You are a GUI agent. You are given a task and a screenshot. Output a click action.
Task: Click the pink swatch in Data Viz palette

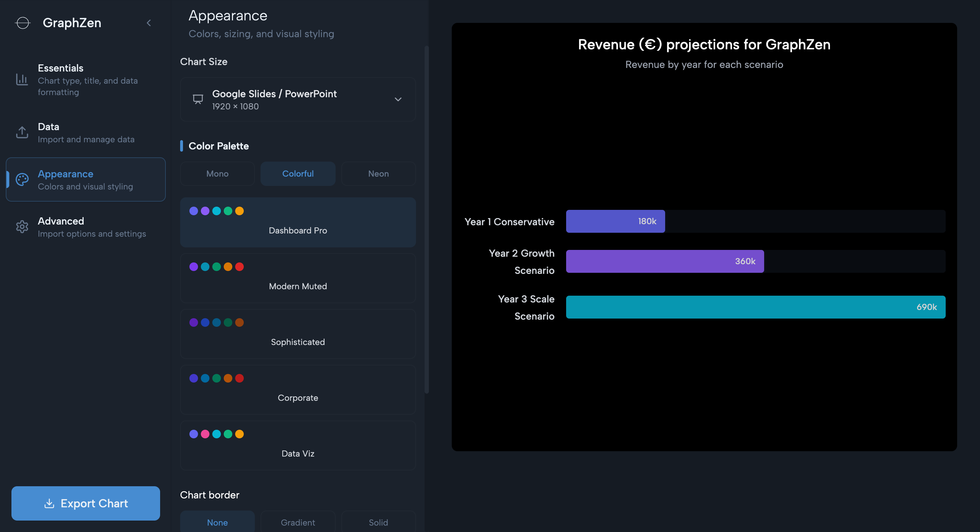click(206, 434)
